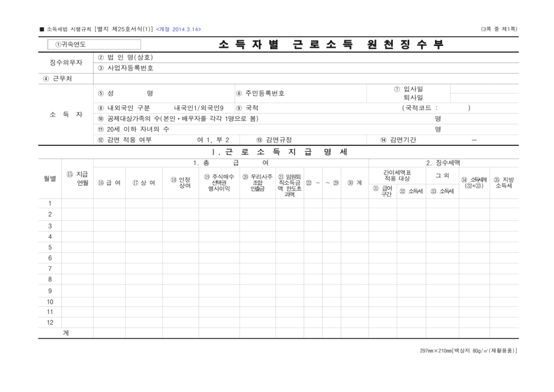Click month row 12

coord(278,322)
